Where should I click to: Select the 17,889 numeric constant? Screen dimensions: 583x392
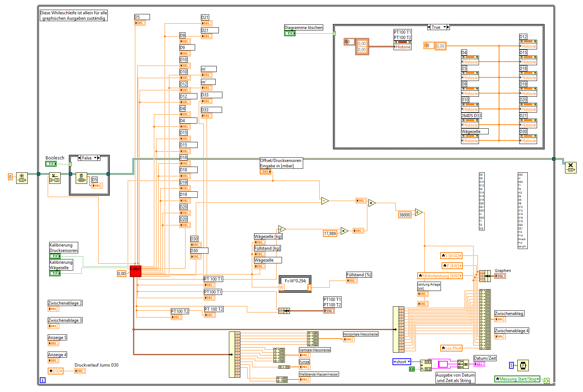click(330, 234)
